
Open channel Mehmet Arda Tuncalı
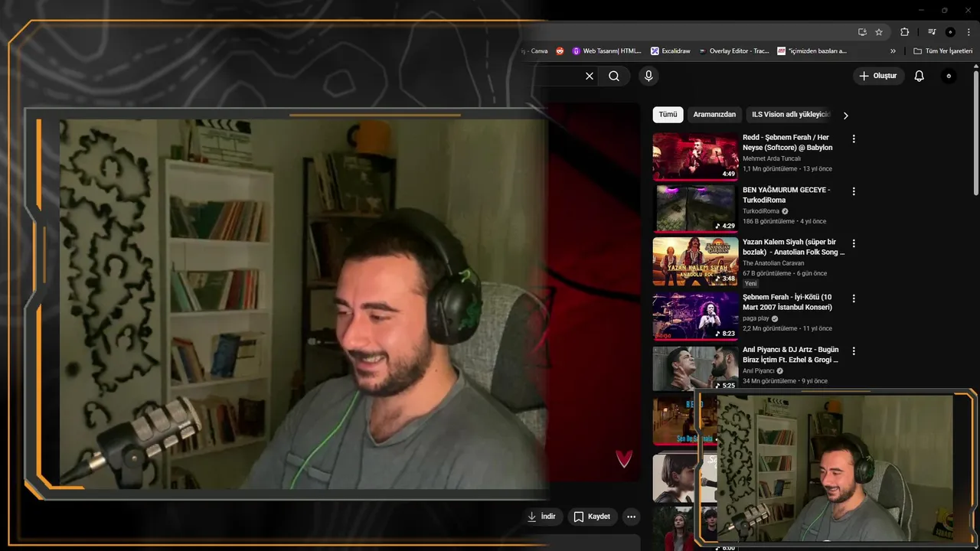coord(772,158)
